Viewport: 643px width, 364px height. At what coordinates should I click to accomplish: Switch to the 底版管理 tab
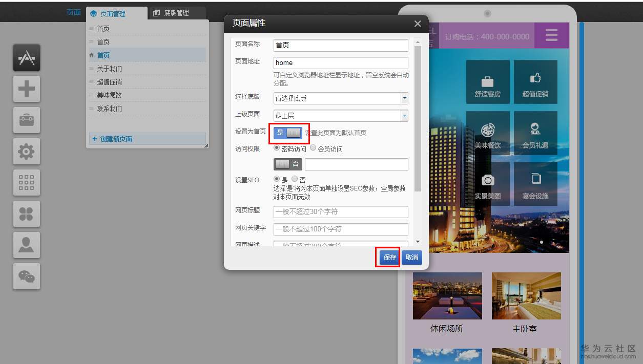[177, 13]
